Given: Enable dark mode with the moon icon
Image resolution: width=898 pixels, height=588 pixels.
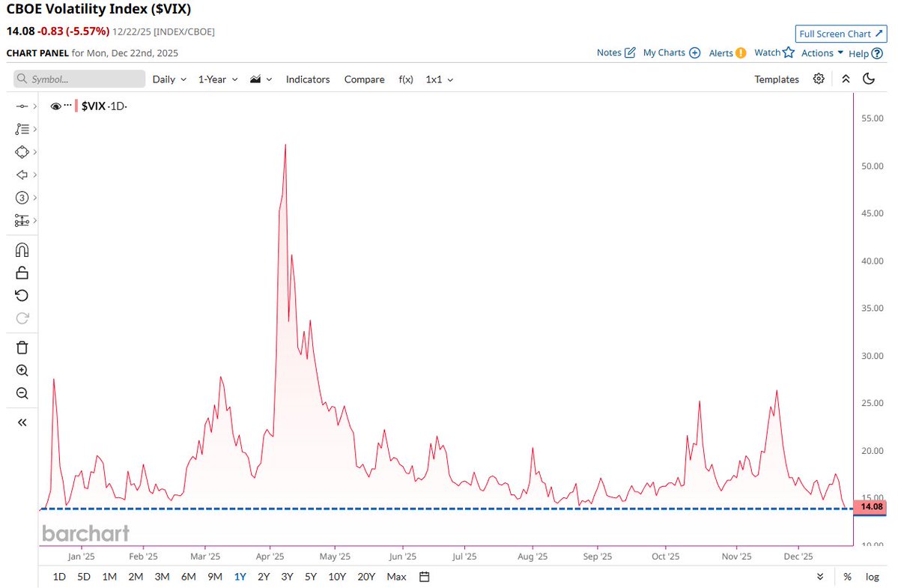Looking at the screenshot, I should (x=869, y=79).
